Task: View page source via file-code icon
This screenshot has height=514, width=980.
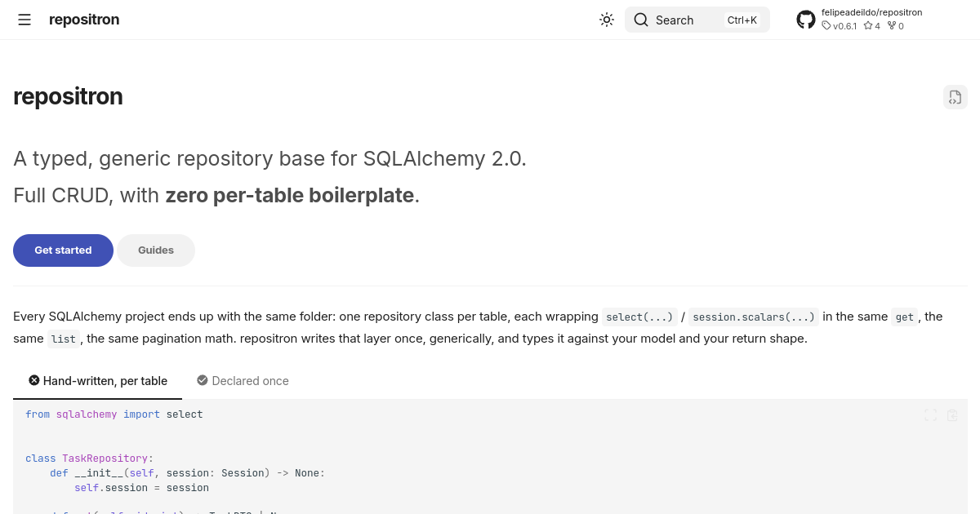Action: click(955, 97)
